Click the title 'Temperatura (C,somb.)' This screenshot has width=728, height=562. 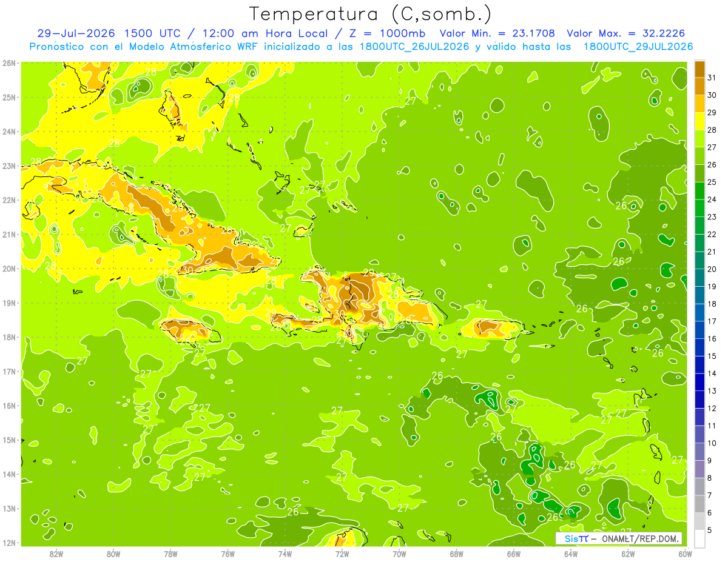pos(371,14)
